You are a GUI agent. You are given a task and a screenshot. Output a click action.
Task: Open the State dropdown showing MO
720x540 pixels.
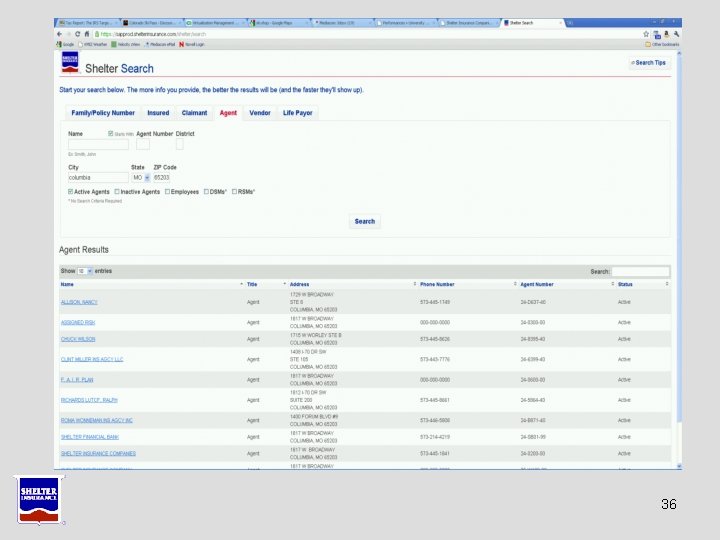[141, 177]
